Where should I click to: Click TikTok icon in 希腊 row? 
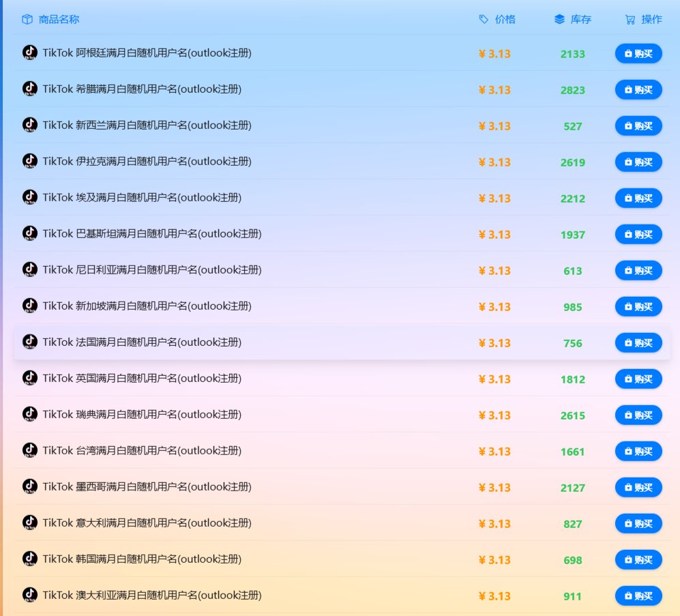(x=30, y=89)
